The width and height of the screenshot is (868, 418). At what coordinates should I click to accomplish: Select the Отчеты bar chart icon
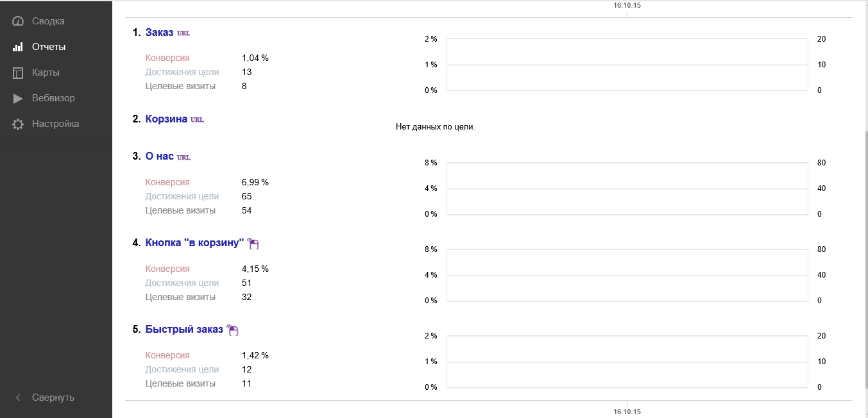(x=18, y=47)
